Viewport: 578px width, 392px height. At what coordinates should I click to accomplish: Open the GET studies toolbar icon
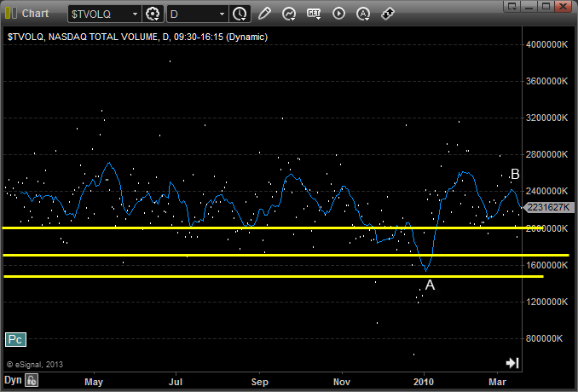(x=314, y=14)
